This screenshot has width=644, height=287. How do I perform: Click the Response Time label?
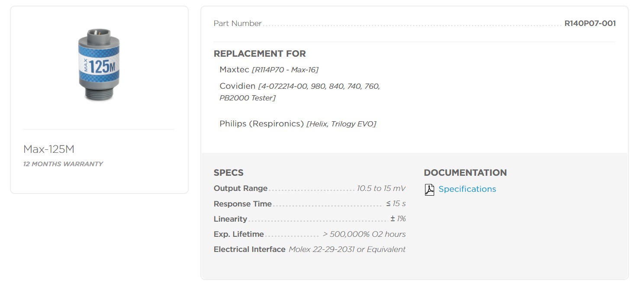pyautogui.click(x=243, y=204)
